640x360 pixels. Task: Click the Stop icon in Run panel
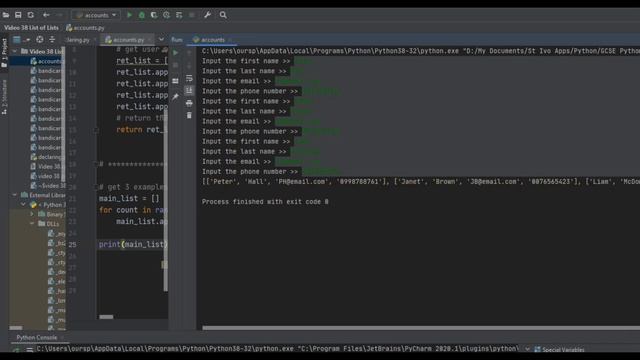(x=176, y=65)
